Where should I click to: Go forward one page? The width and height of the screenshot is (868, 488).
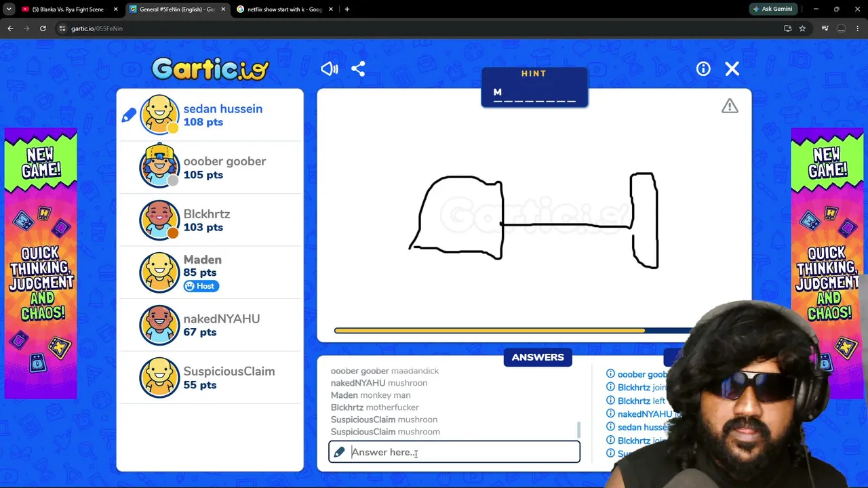coord(26,28)
